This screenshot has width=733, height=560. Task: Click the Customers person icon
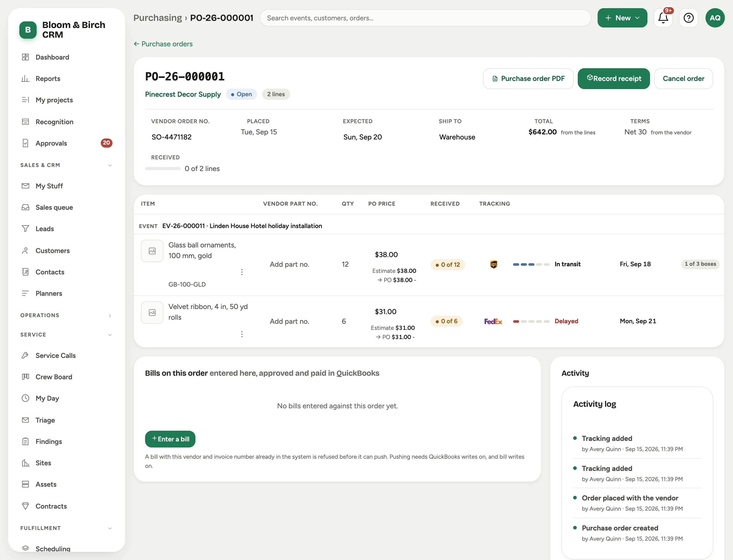click(x=25, y=251)
